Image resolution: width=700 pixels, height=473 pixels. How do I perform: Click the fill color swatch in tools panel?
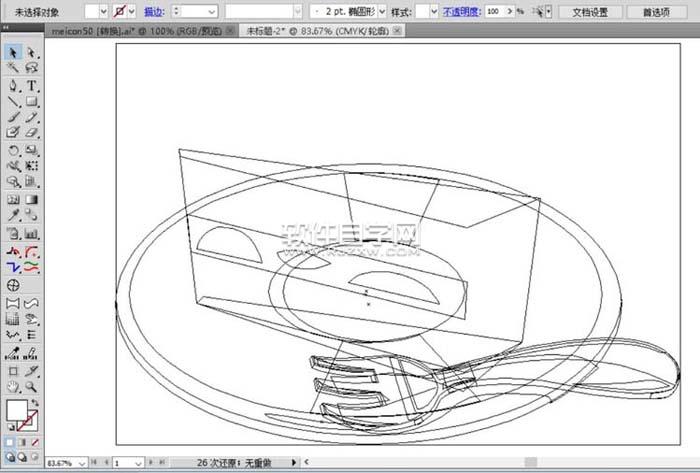17,410
